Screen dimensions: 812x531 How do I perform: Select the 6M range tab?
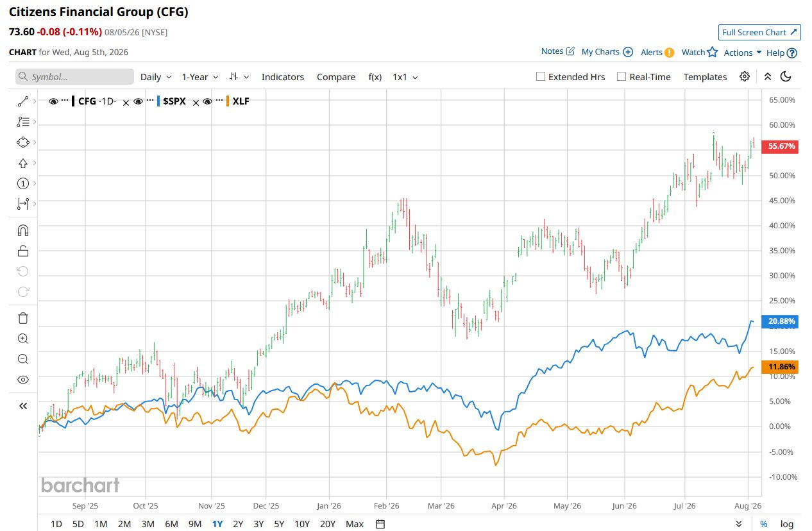[171, 524]
